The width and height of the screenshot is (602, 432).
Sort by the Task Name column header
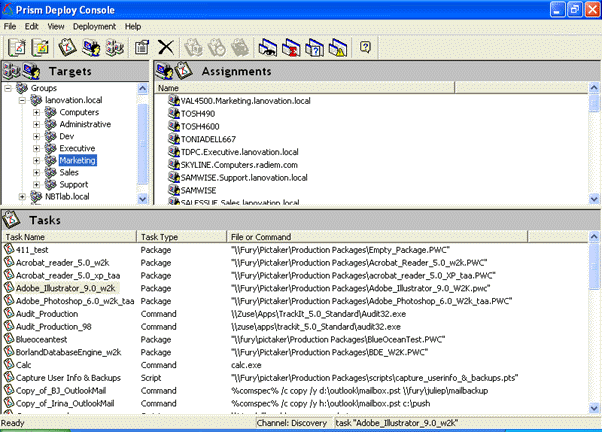(x=69, y=237)
